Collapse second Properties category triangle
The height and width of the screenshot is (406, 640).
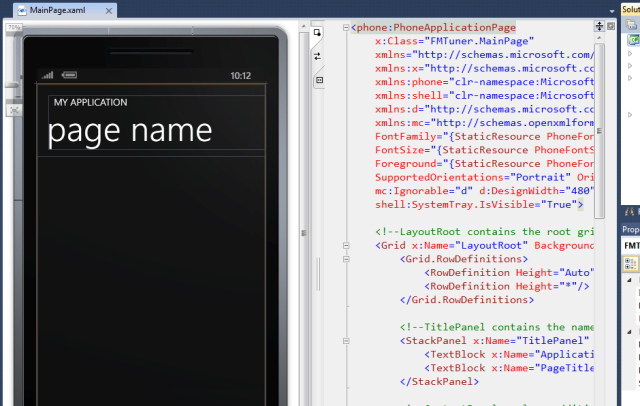[629, 332]
